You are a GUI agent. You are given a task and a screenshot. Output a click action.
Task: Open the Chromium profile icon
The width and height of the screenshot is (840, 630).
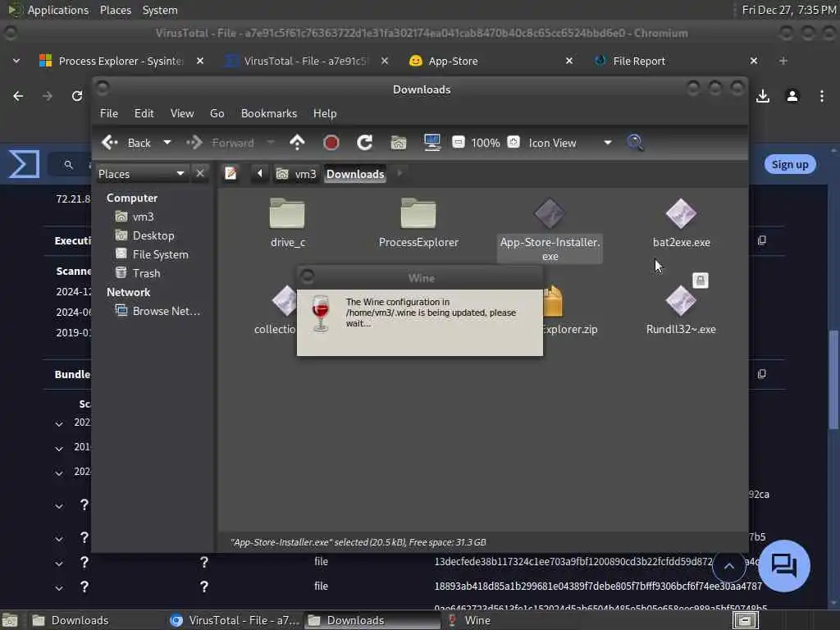click(x=792, y=96)
